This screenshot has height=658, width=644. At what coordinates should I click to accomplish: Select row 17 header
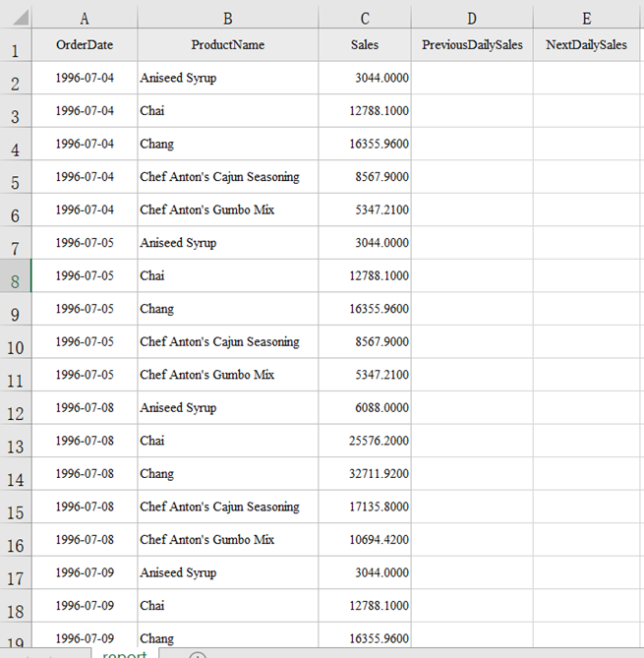click(15, 572)
